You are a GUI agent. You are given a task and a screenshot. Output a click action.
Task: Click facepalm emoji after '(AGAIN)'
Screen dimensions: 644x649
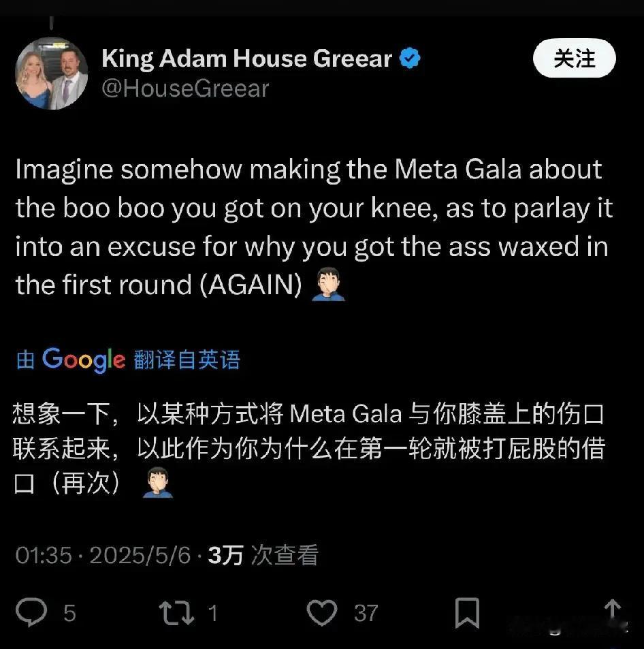328,285
